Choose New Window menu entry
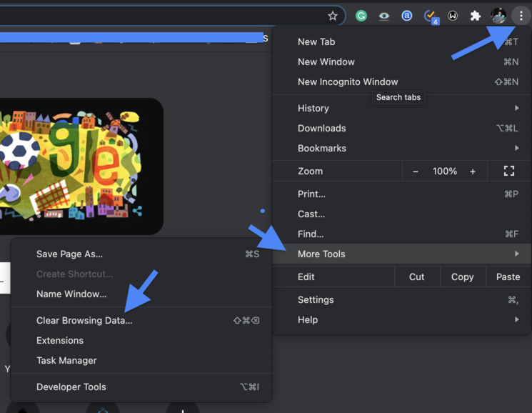This screenshot has height=413, width=532. [x=402, y=61]
